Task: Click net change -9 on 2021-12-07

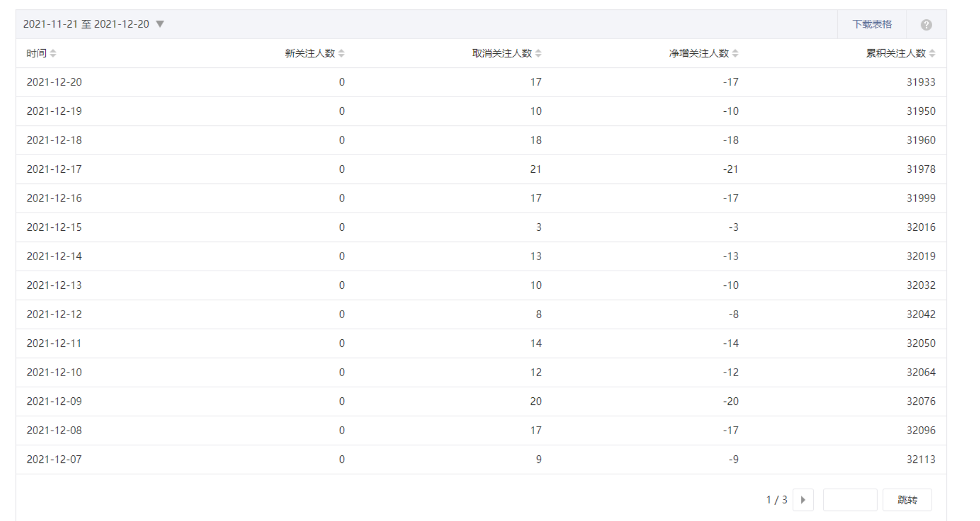Action: click(x=733, y=460)
